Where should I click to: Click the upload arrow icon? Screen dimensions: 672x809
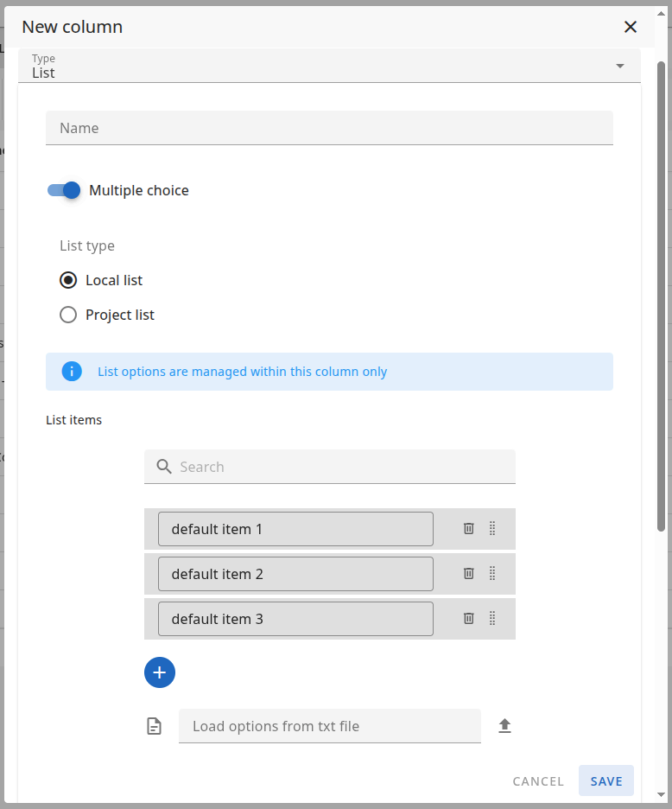pos(505,726)
